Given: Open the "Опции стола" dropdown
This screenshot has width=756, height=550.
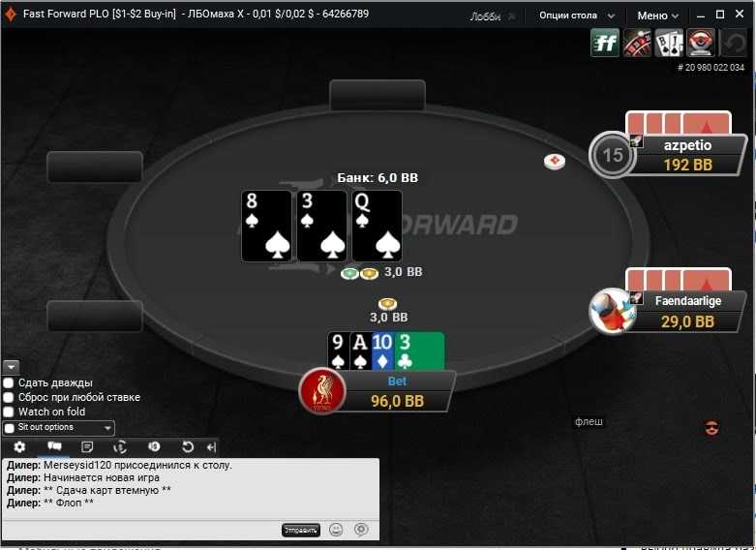Looking at the screenshot, I should (x=577, y=15).
